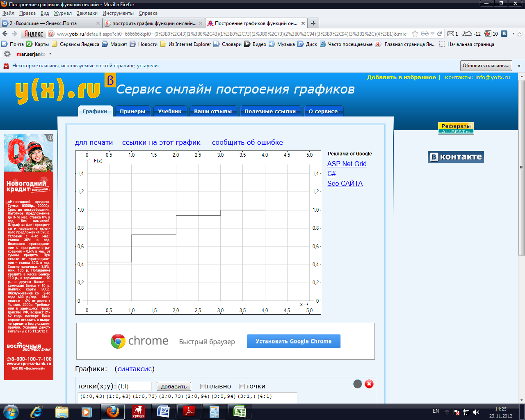Open the traffic widget showing 10

click(491, 34)
